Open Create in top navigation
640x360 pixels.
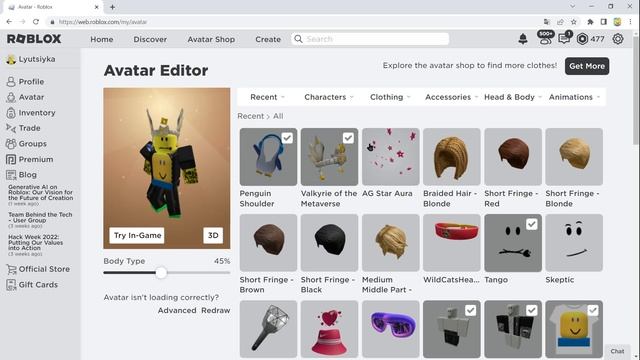click(x=268, y=39)
